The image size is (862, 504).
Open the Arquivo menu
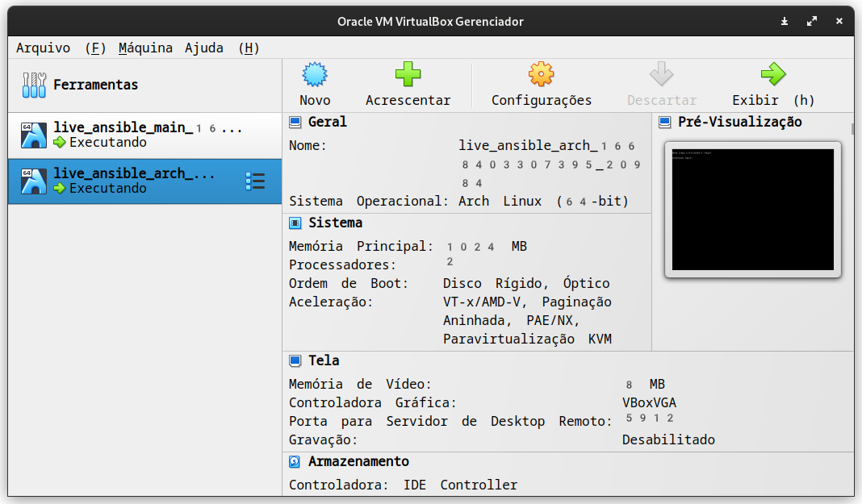tap(43, 48)
